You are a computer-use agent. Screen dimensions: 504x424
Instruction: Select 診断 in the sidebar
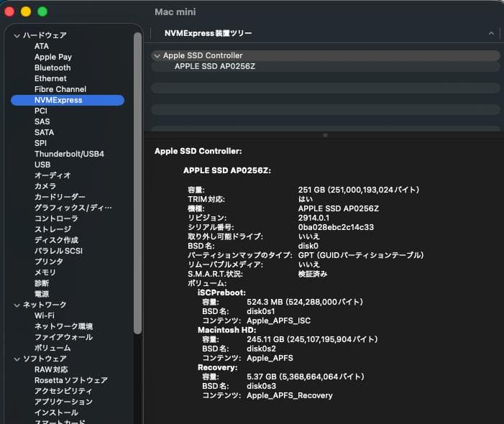[x=42, y=283]
